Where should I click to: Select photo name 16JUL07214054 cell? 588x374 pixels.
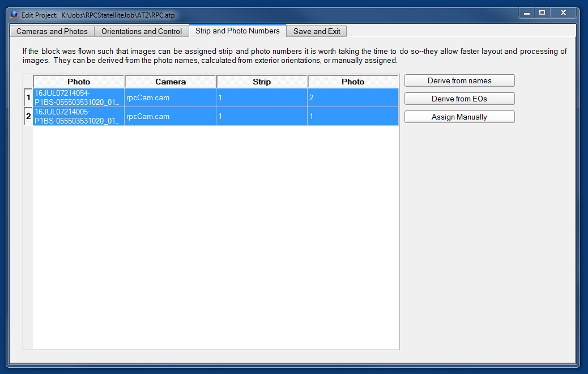pos(79,97)
